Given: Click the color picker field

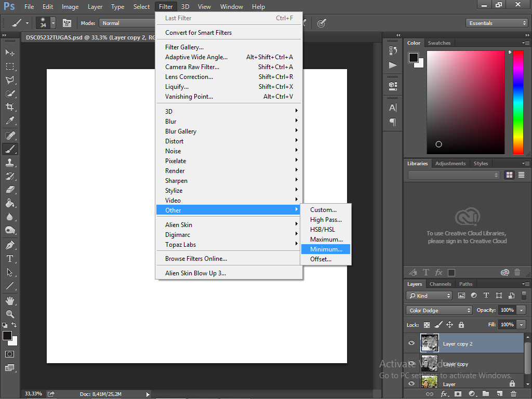Looking at the screenshot, I should (x=465, y=102).
